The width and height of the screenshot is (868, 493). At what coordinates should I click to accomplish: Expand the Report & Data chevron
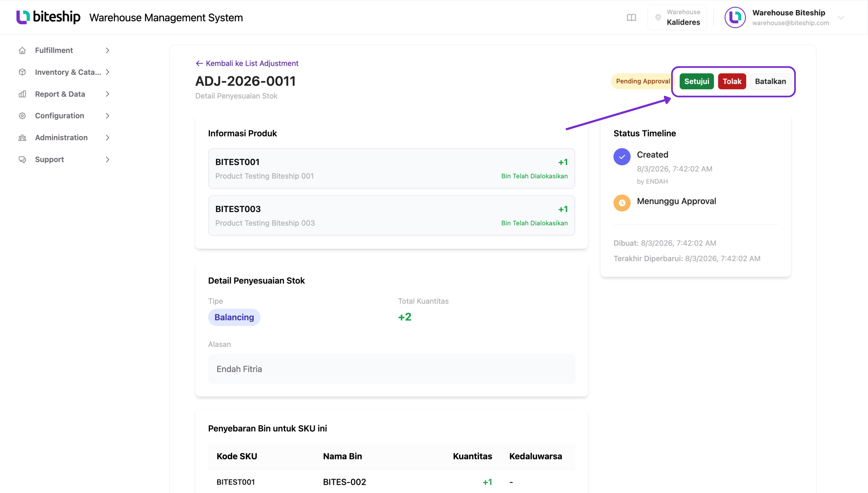click(108, 94)
